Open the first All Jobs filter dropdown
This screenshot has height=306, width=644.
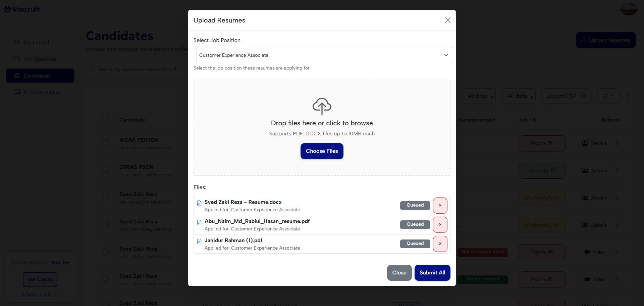(479, 96)
